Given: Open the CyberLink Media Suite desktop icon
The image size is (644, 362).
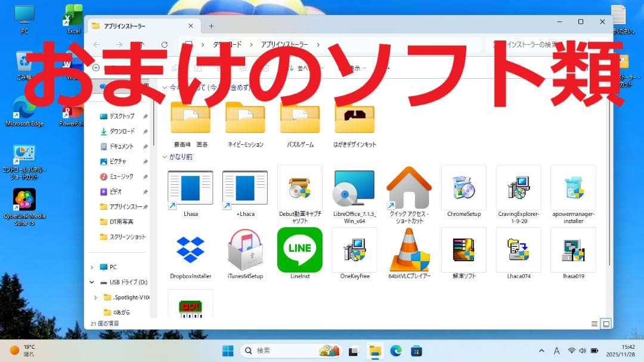Looking at the screenshot, I should pos(24,200).
